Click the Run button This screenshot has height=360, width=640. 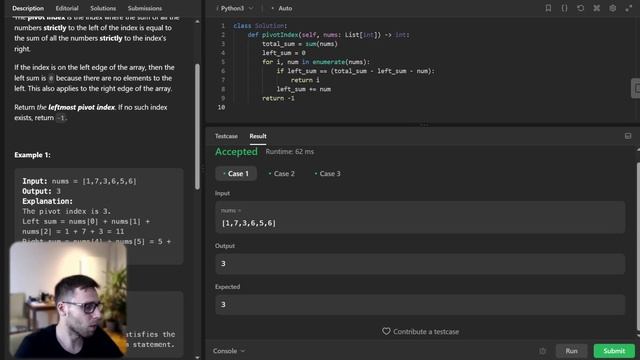click(x=571, y=351)
